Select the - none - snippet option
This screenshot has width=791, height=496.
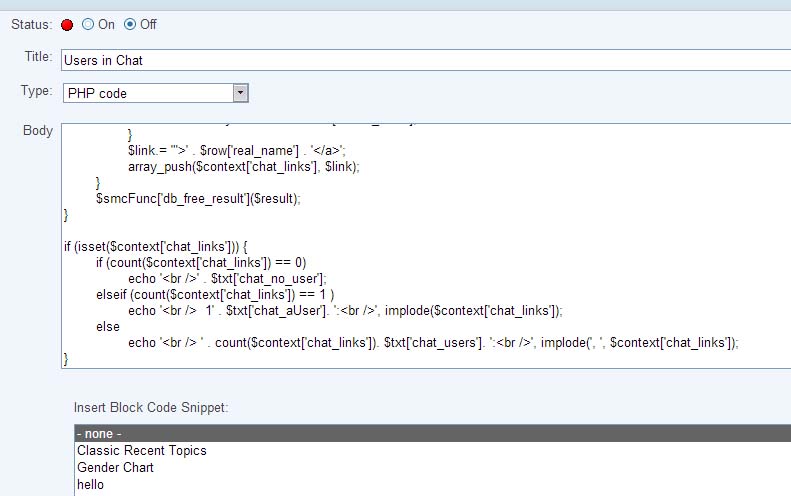pyautogui.click(x=100, y=434)
